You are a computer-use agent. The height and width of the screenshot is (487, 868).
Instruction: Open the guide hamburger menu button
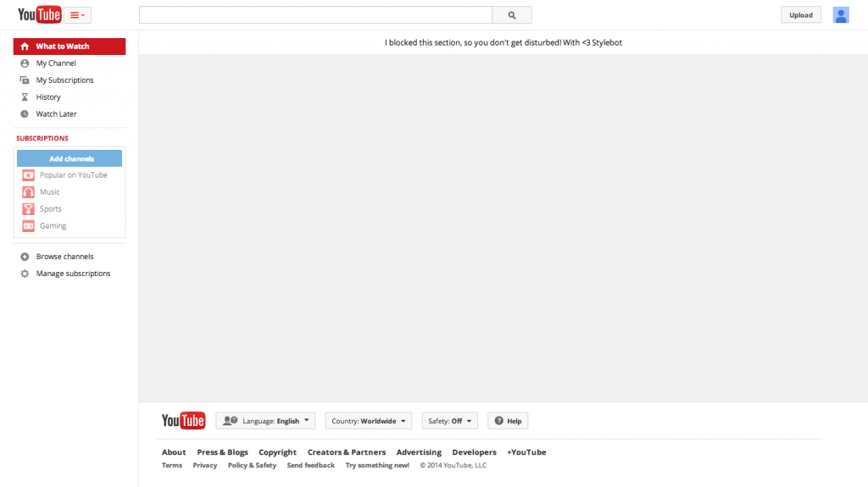77,15
